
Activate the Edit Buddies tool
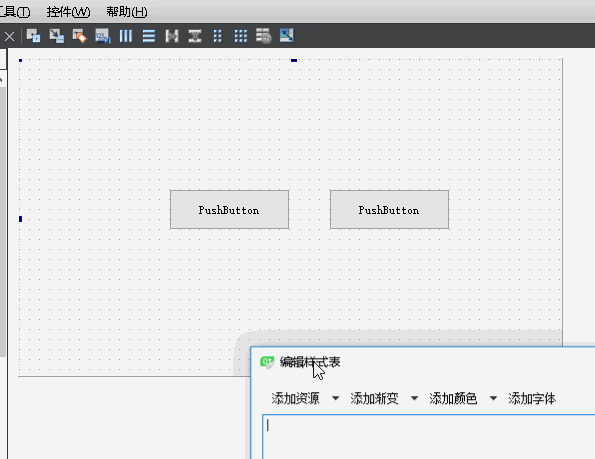[80, 36]
